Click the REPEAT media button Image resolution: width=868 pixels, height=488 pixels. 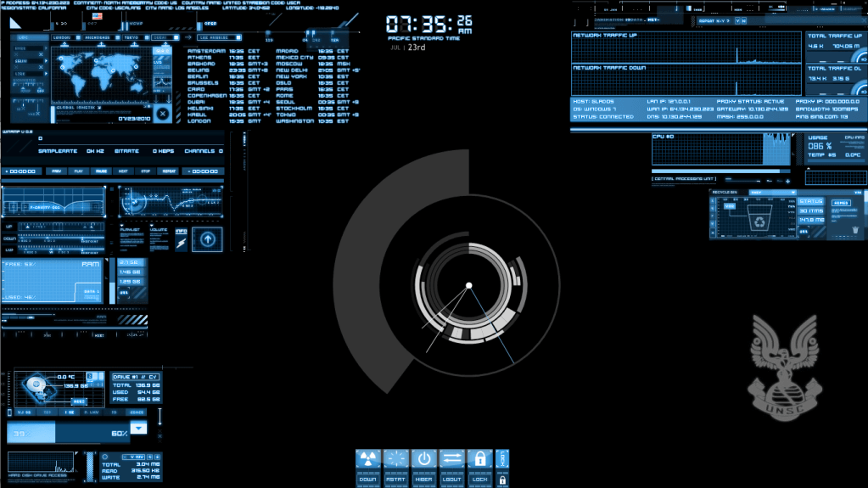168,171
